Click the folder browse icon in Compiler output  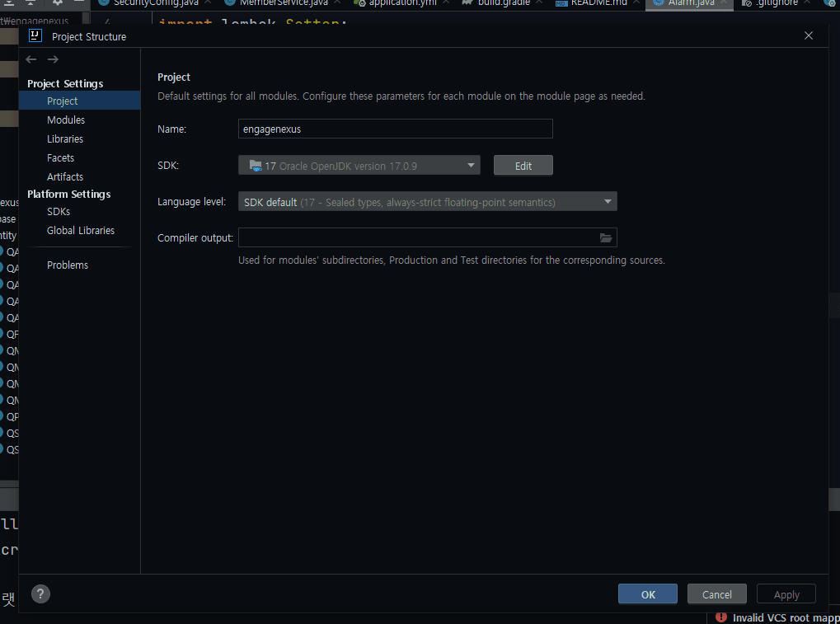pos(606,238)
